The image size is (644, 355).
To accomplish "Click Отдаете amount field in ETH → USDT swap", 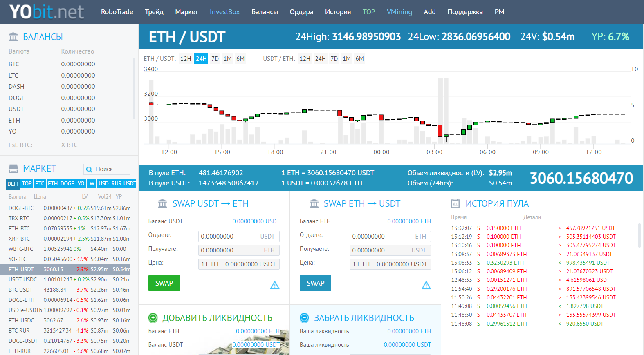I will [390, 237].
